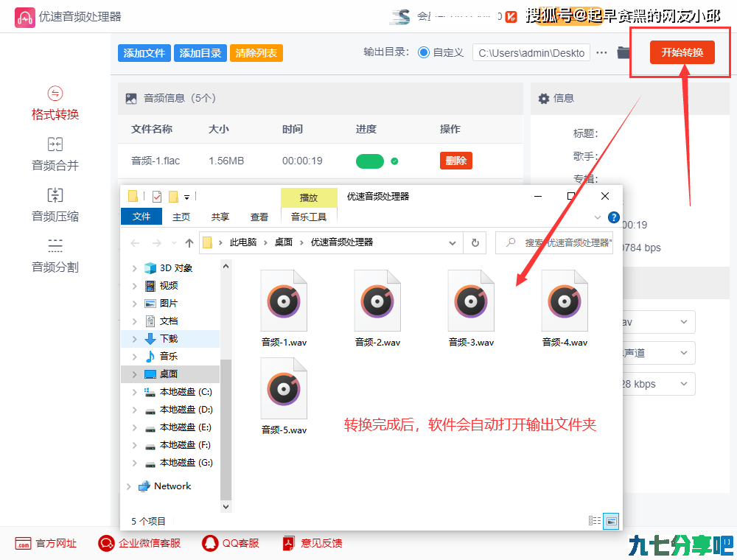Select the 播放 contextual tab
Image resolution: width=737 pixels, height=560 pixels.
tap(309, 197)
